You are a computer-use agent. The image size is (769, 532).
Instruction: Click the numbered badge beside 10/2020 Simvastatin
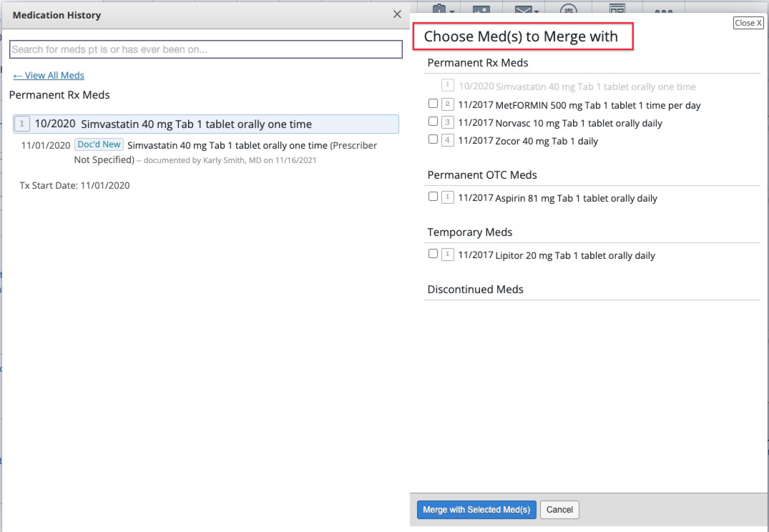21,123
